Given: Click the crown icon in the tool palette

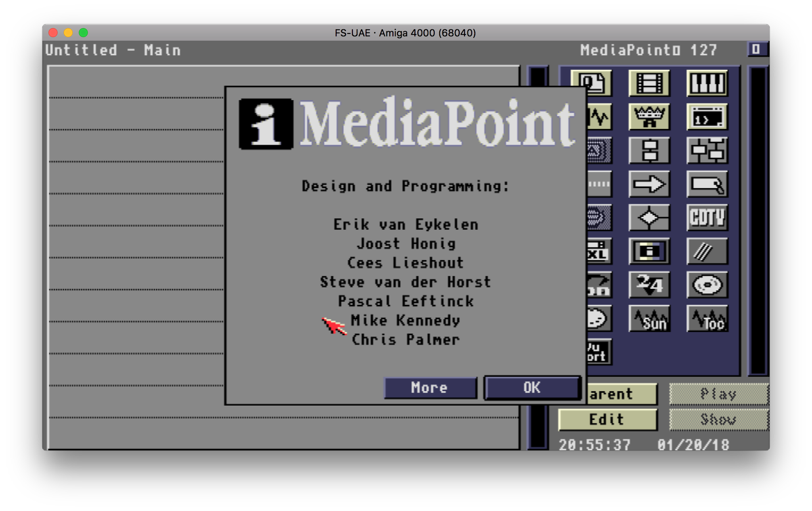Looking at the screenshot, I should coord(649,117).
